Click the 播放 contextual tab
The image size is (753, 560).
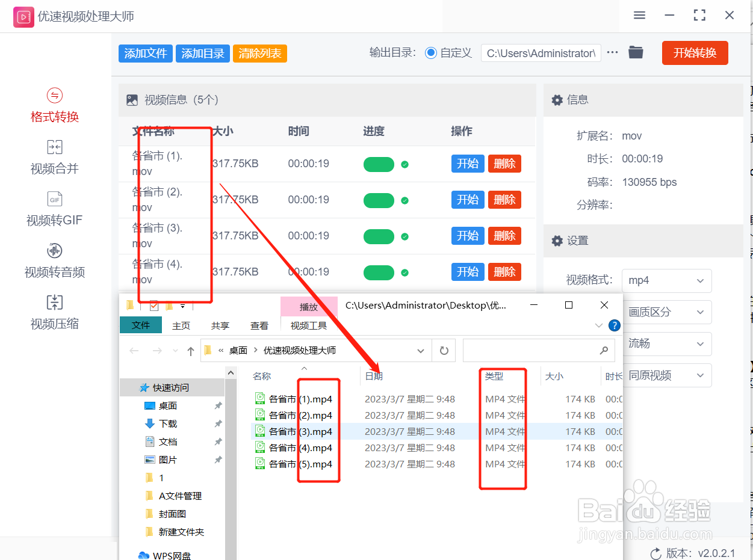coord(309,307)
